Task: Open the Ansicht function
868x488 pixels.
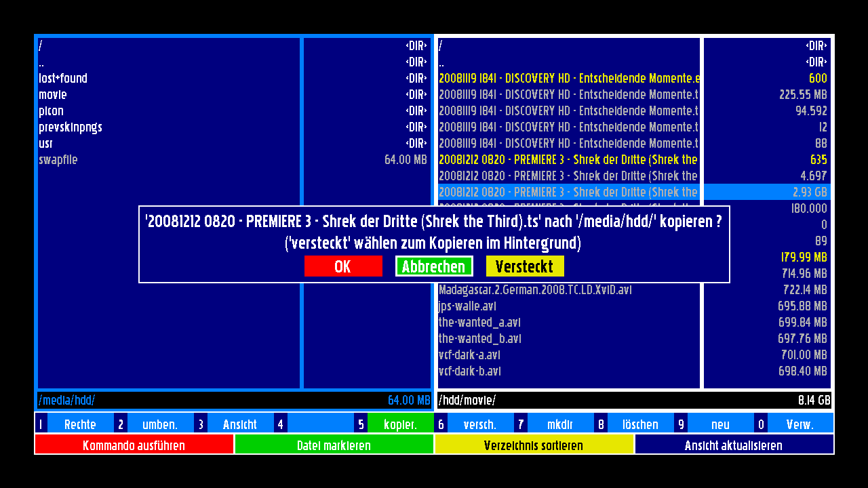Action: tap(240, 425)
